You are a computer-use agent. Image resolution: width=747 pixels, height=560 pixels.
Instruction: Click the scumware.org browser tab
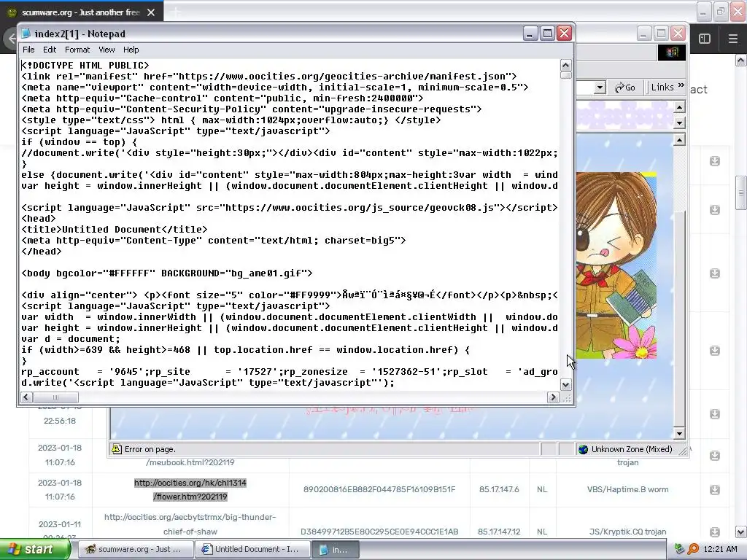click(x=81, y=12)
